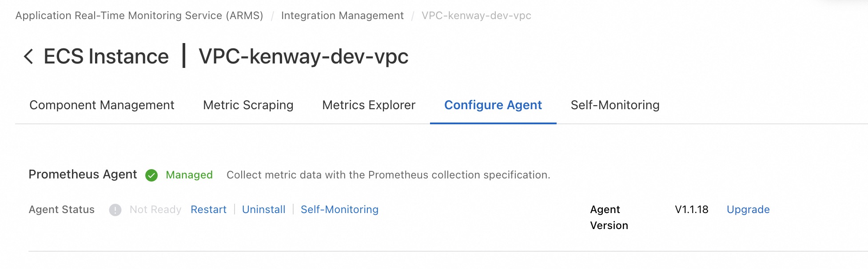
Task: Restart the Prometheus agent
Action: coord(208,210)
